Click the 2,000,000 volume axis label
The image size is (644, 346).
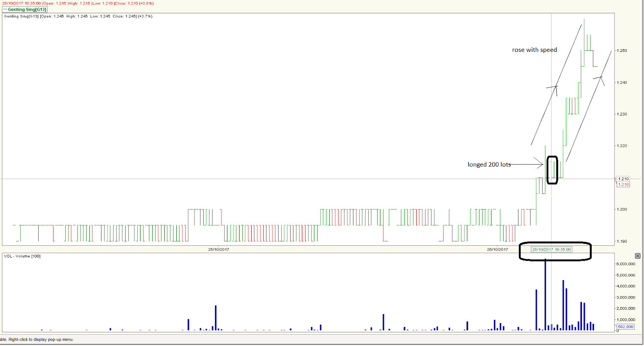(626, 308)
